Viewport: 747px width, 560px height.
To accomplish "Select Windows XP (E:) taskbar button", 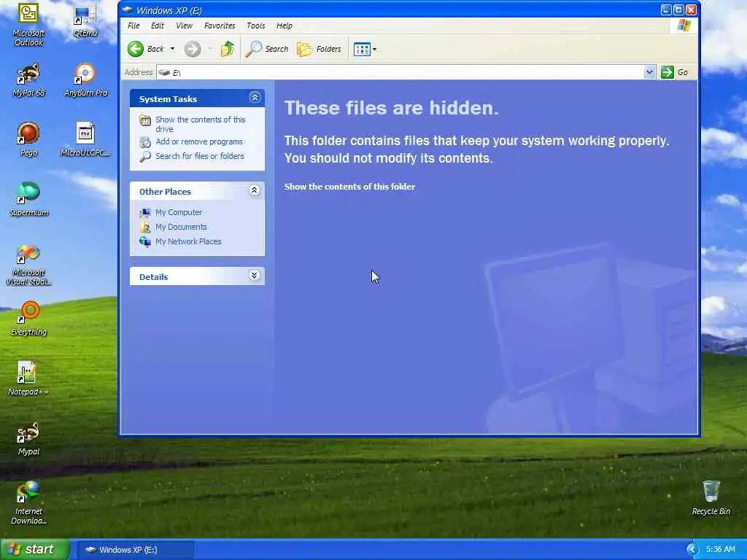I will tap(135, 550).
